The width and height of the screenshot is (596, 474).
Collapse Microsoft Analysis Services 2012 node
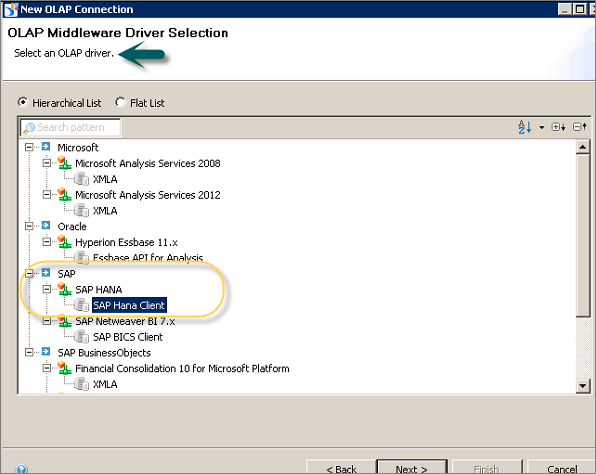coord(47,195)
